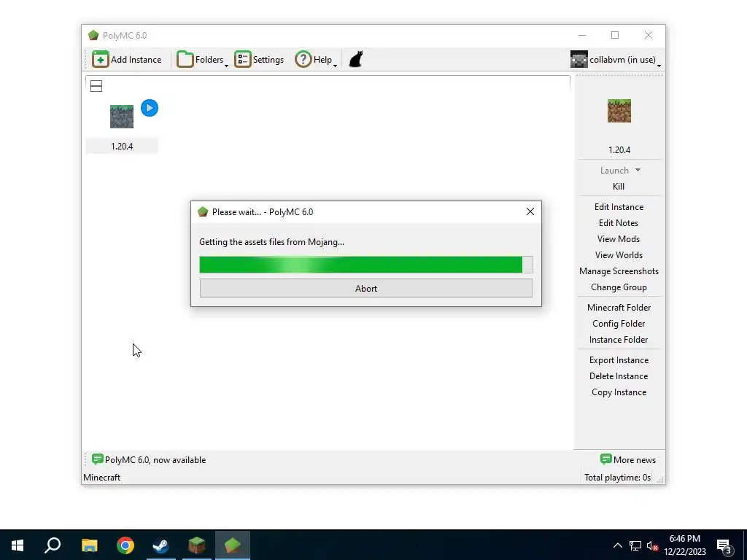Click the collabvm account avatar
Viewport: 747px width, 560px height.
[x=578, y=60]
